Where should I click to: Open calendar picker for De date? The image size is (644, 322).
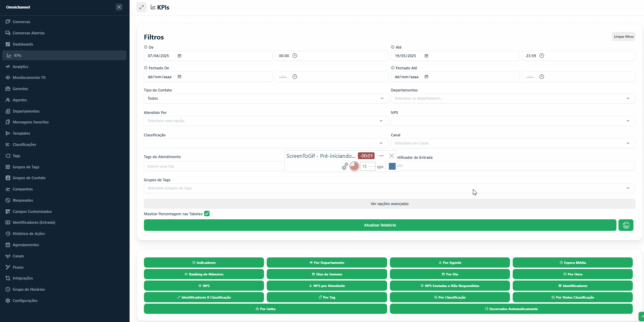pos(179,56)
